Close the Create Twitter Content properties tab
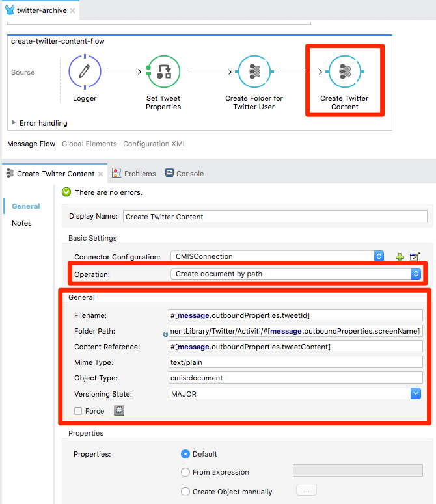Screen dimensions: 436x504 coord(101,174)
